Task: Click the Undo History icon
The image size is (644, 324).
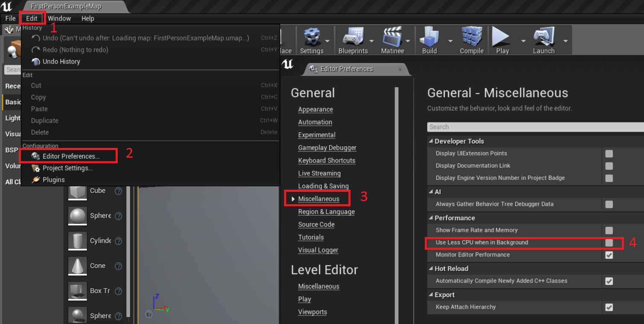Action: pos(36,61)
